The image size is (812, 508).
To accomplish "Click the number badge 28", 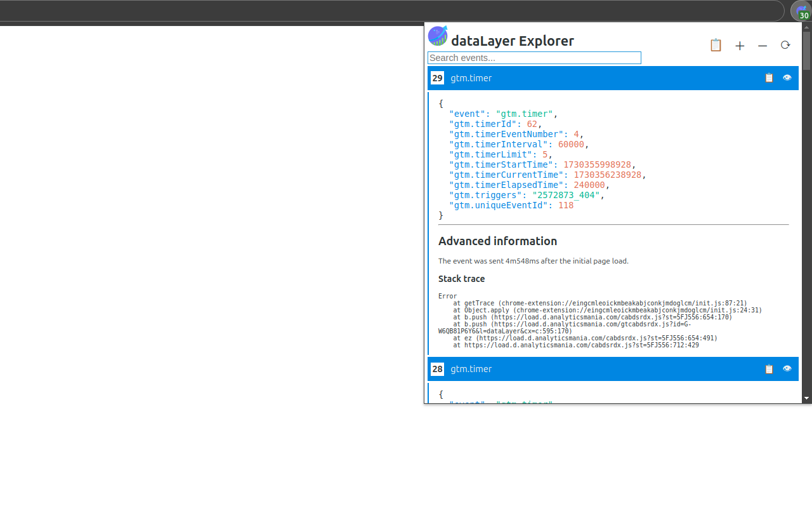I will (x=437, y=369).
